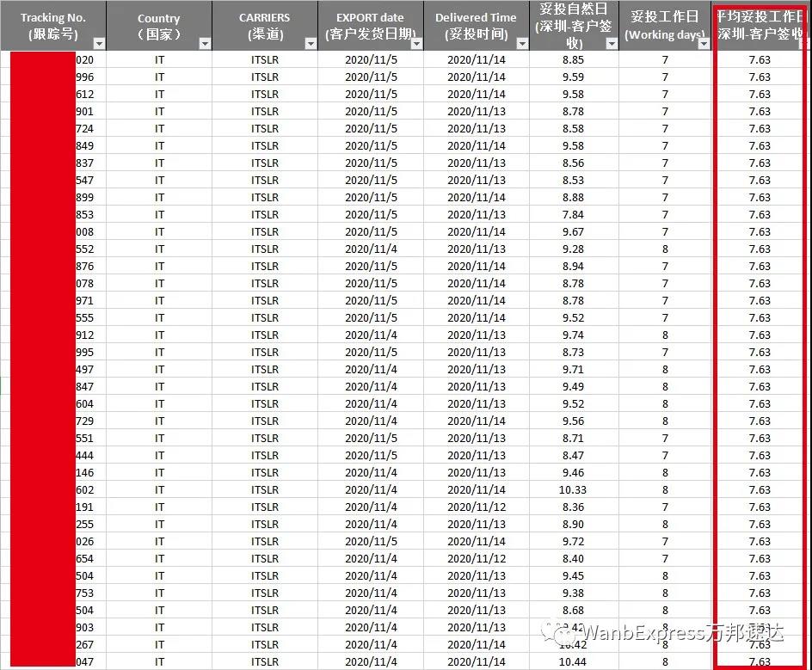Click the natural days value '9.71'
The width and height of the screenshot is (812, 670).
point(573,369)
